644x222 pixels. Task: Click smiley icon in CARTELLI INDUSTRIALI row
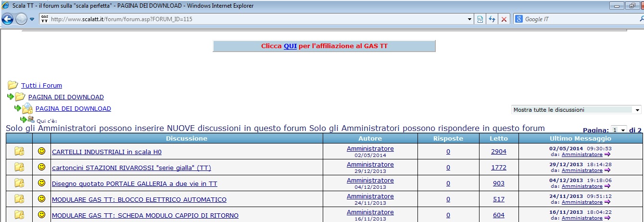pyautogui.click(x=41, y=151)
